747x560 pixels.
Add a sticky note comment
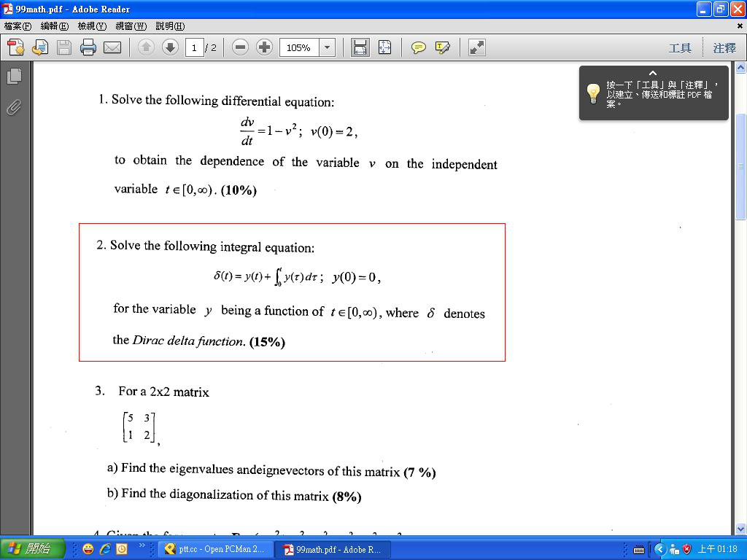418,47
